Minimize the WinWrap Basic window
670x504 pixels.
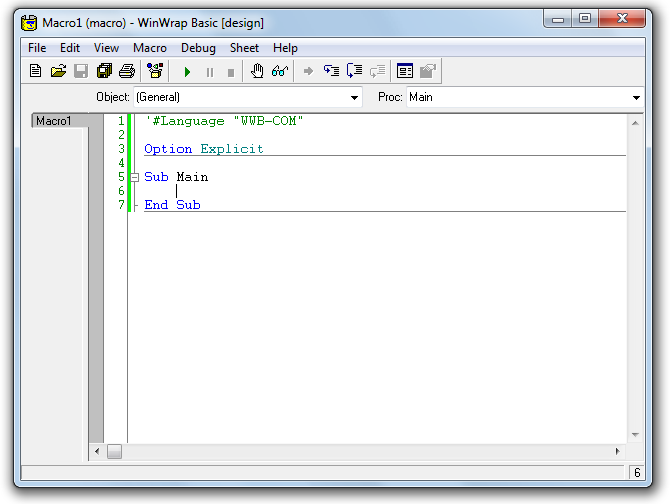pyautogui.click(x=558, y=19)
